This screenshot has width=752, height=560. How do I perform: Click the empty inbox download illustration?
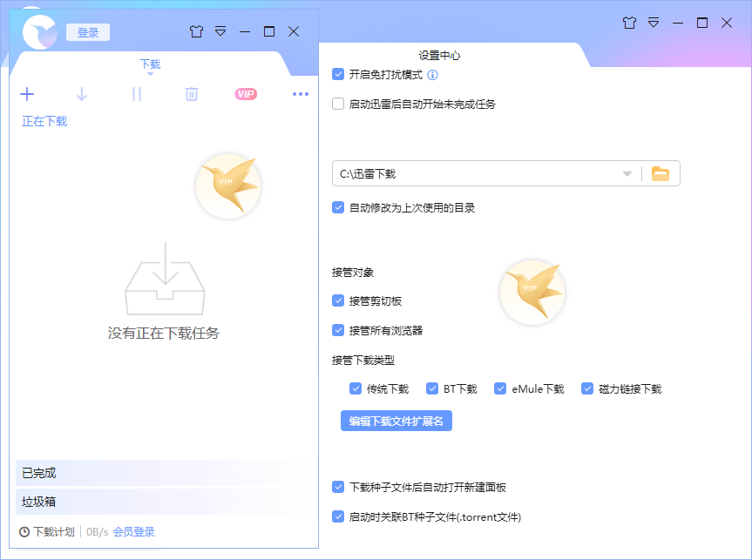(165, 279)
